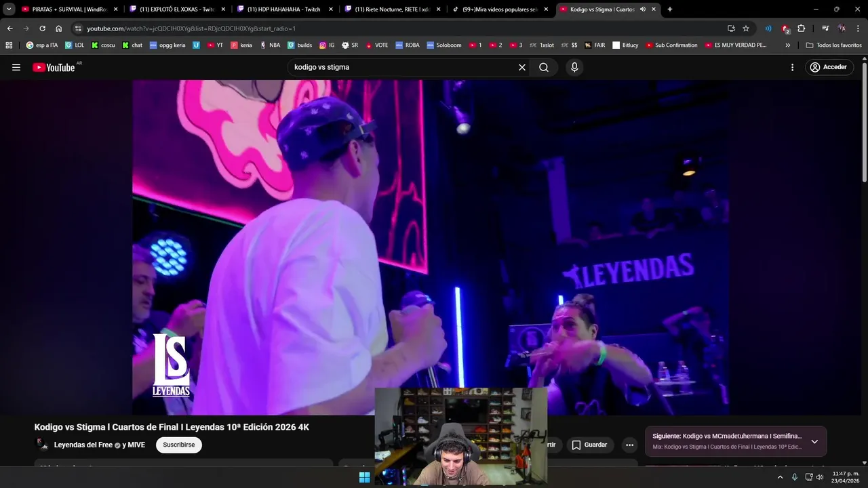Open the 1xslot bookmark
The image size is (868, 488).
click(541, 45)
